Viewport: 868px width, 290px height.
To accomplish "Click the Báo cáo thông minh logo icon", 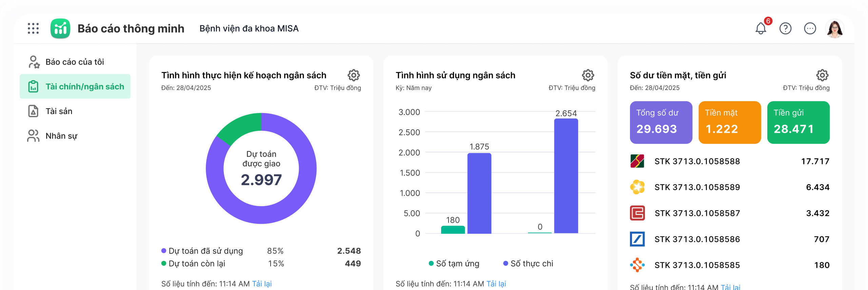I will coord(60,29).
